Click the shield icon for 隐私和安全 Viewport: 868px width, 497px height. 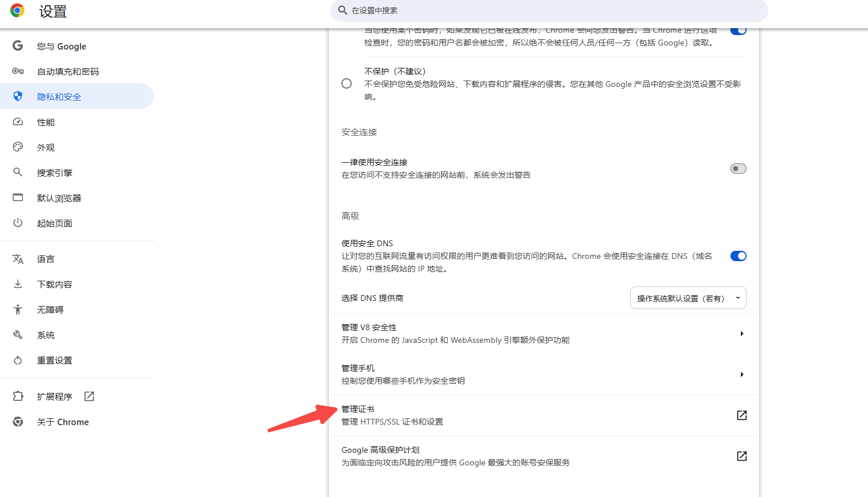[18, 96]
